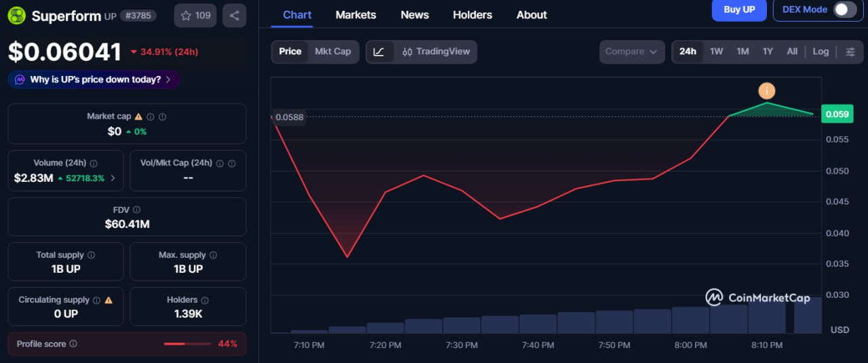The width and height of the screenshot is (868, 363).
Task: Select the 1W time range
Action: [716, 52]
